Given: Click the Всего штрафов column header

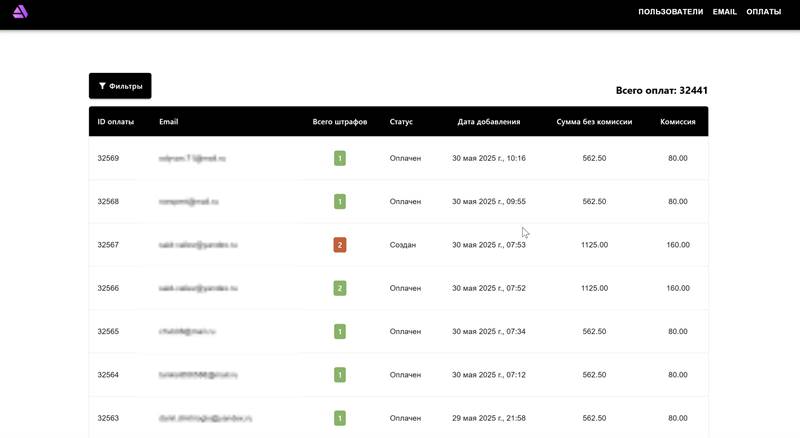Looking at the screenshot, I should click(x=340, y=122).
